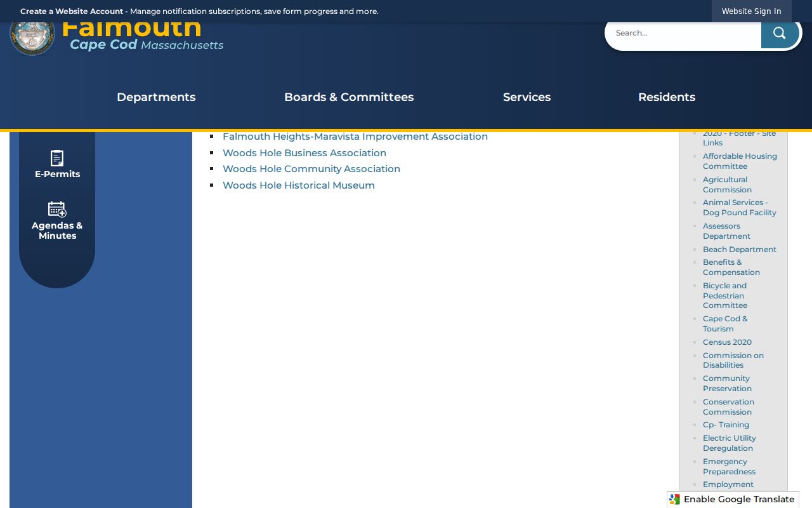Open the Departments menu
The width and height of the screenshot is (812, 508).
click(156, 97)
